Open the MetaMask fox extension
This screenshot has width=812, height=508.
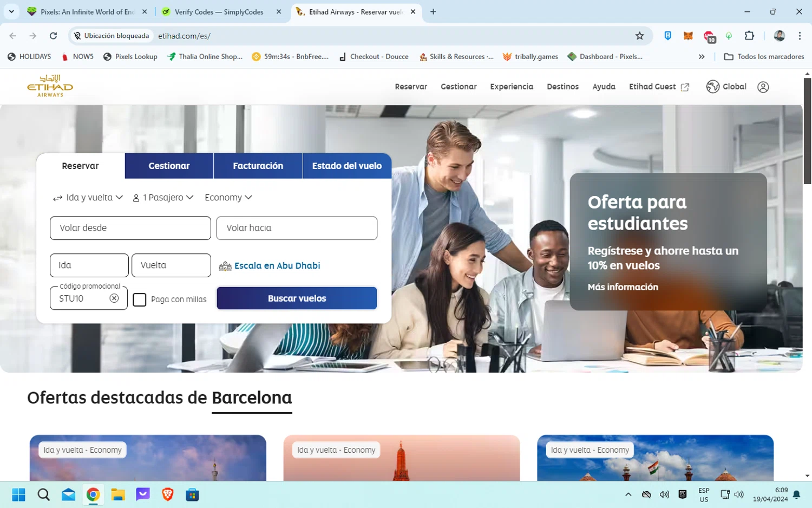pyautogui.click(x=688, y=36)
